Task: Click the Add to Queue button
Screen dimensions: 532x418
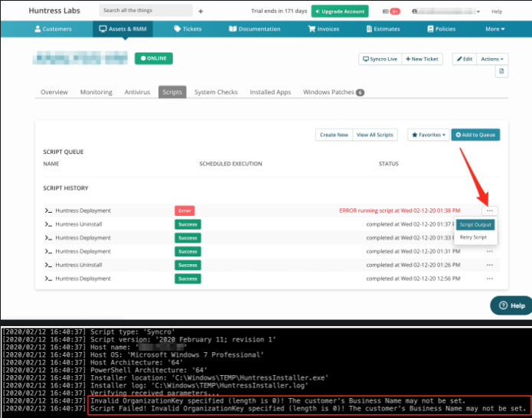Action: (475, 135)
